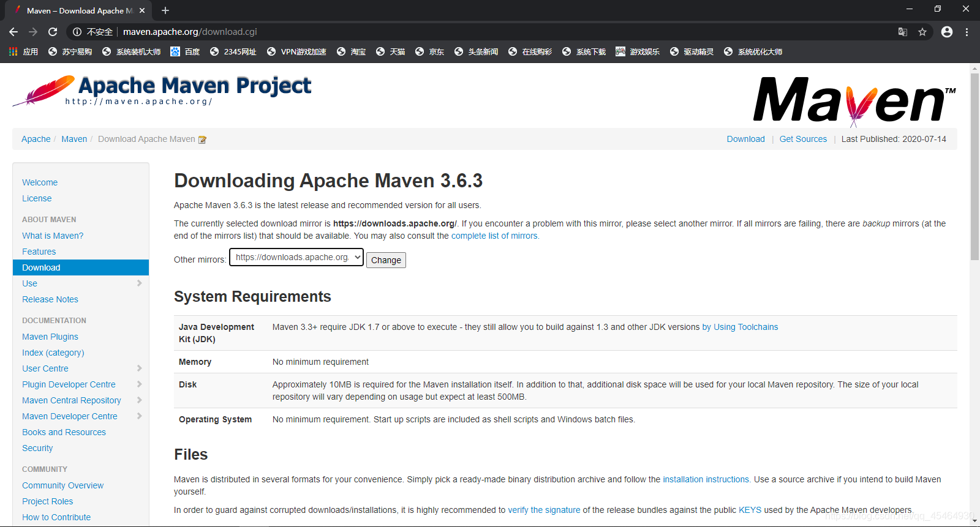Open the 京东 bookmark
This screenshot has height=527, width=980.
point(429,52)
